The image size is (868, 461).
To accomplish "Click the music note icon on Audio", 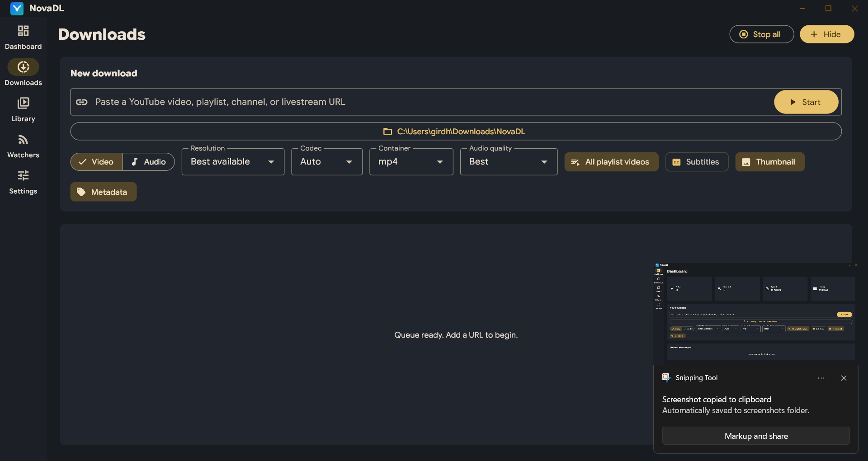I will click(135, 162).
